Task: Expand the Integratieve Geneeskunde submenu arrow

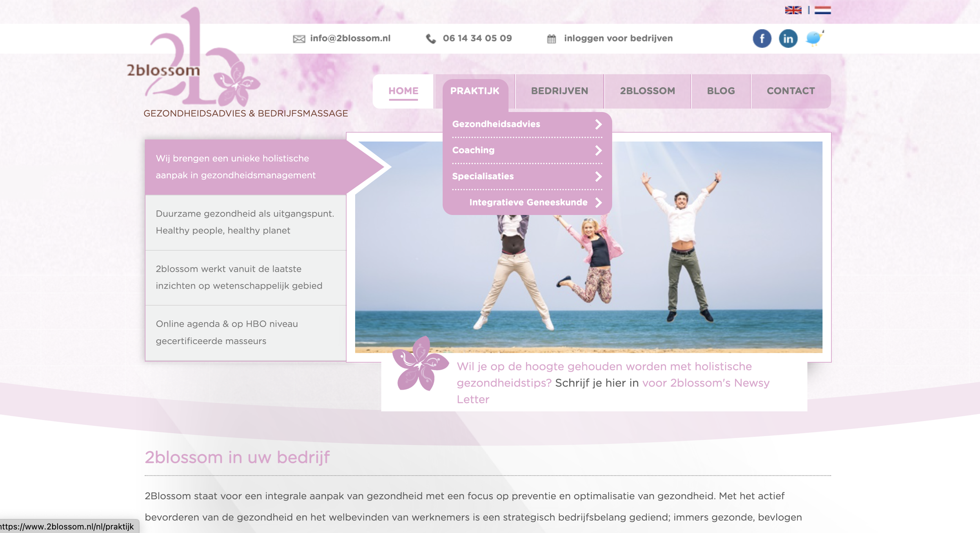Action: coord(598,202)
